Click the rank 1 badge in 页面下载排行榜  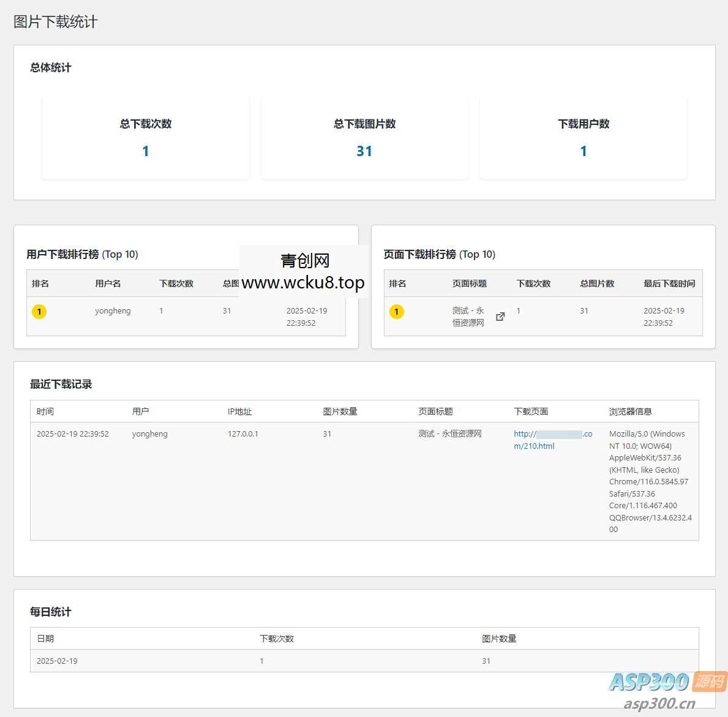(x=397, y=312)
